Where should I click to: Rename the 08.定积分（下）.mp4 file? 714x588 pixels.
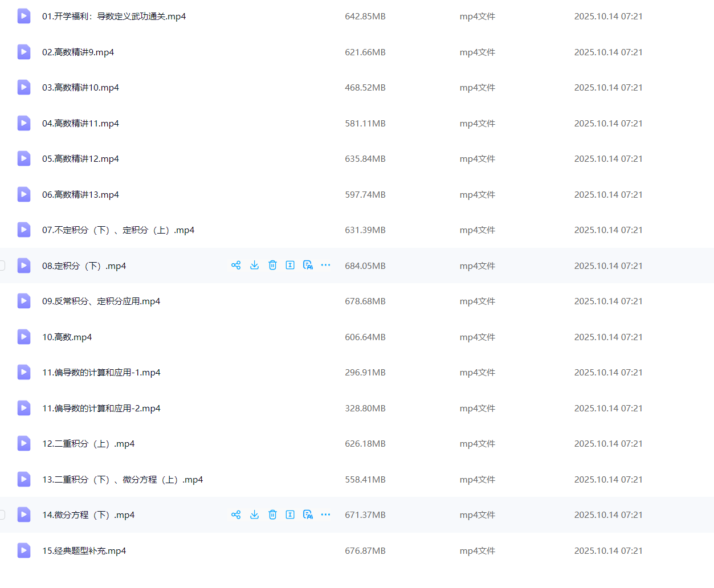290,266
